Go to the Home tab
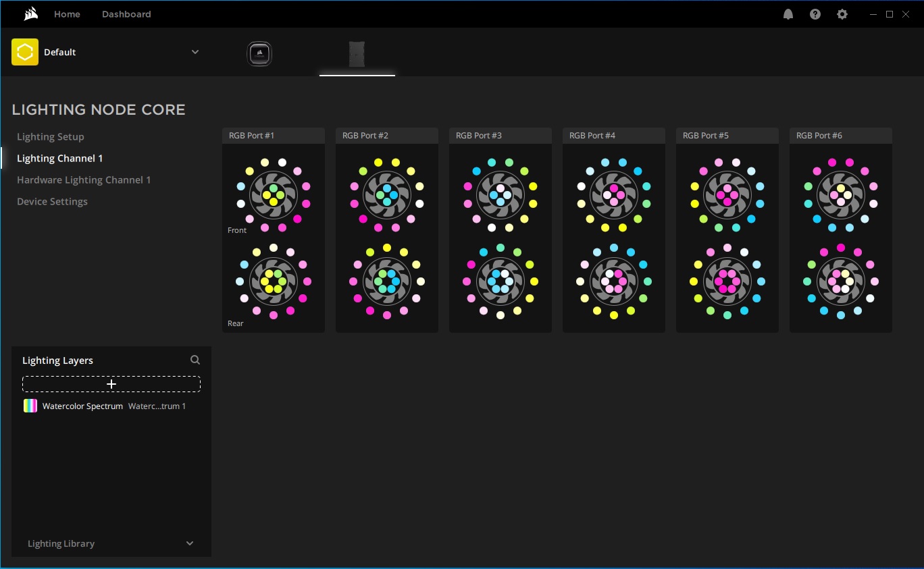The width and height of the screenshot is (924, 569). (x=67, y=14)
